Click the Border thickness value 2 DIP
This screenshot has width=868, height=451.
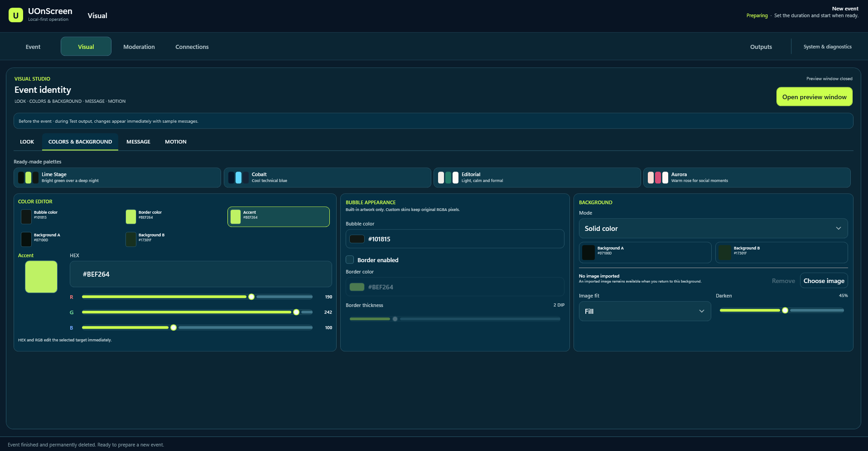point(559,305)
